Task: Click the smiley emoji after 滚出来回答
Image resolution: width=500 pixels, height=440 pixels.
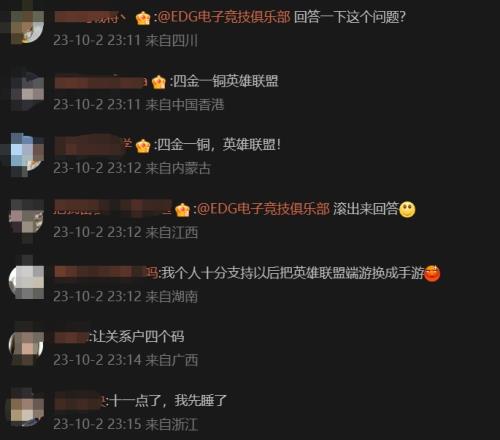Action: click(x=407, y=210)
